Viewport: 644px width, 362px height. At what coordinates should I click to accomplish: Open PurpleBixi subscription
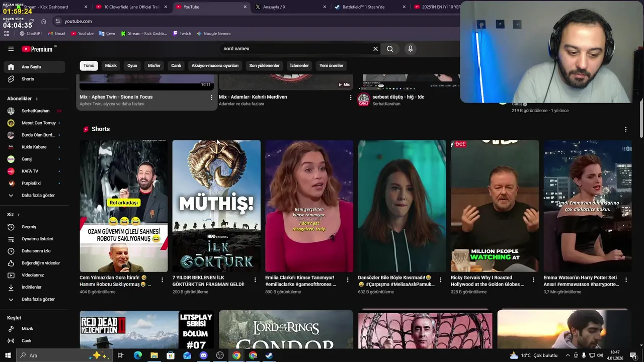[34, 183]
